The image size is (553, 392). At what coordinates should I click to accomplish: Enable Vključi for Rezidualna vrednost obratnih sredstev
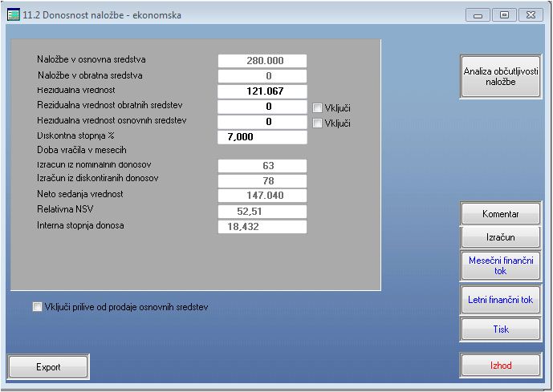coord(317,108)
